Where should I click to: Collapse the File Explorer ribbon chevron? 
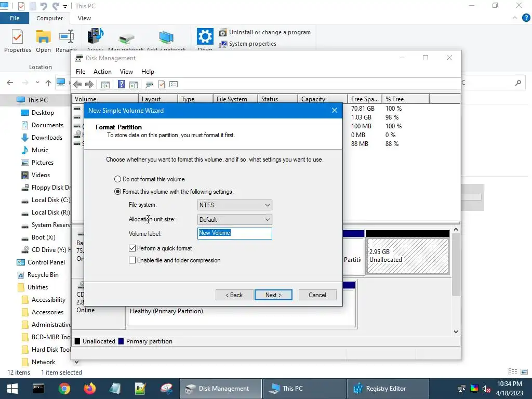click(515, 18)
